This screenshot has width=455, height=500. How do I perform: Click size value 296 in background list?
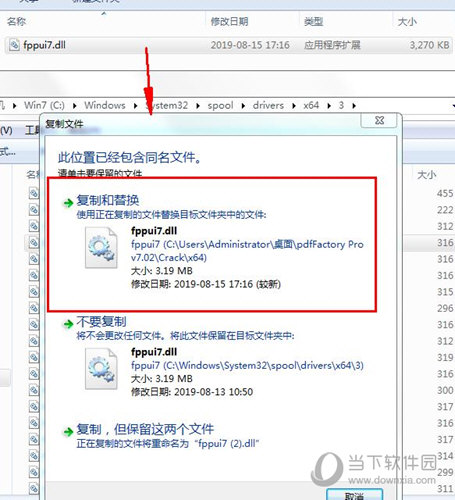[x=445, y=308]
